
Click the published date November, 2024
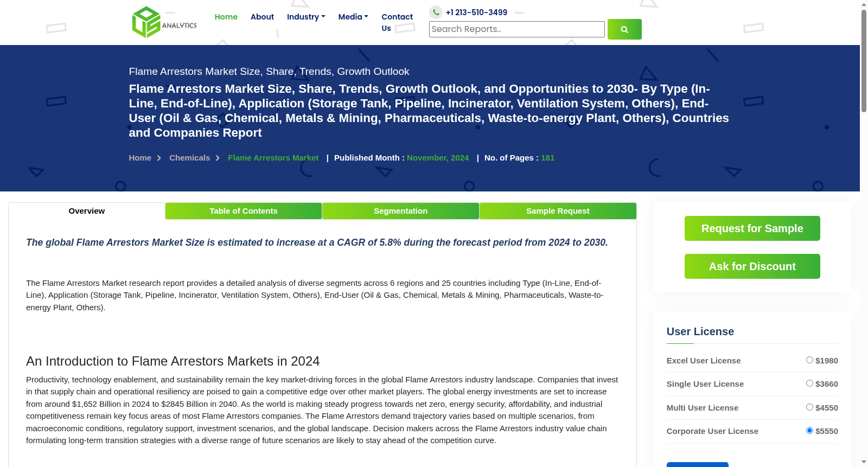click(x=438, y=158)
